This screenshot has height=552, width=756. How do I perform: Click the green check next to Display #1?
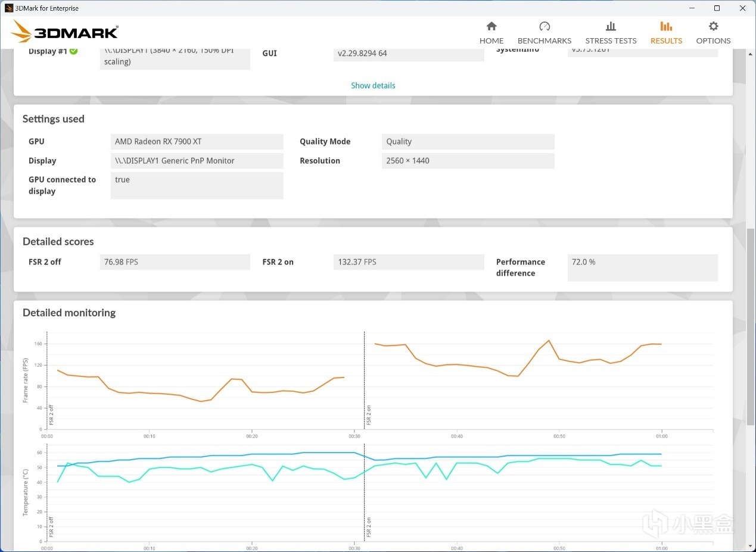[73, 51]
